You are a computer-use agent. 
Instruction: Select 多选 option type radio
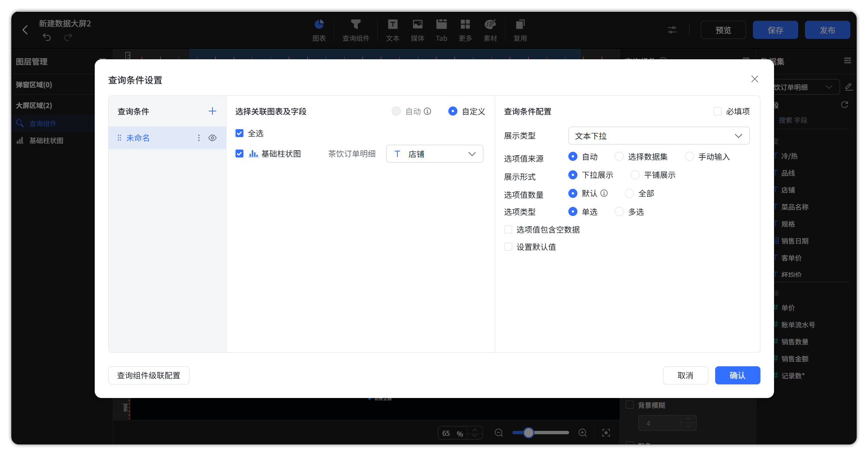click(619, 211)
